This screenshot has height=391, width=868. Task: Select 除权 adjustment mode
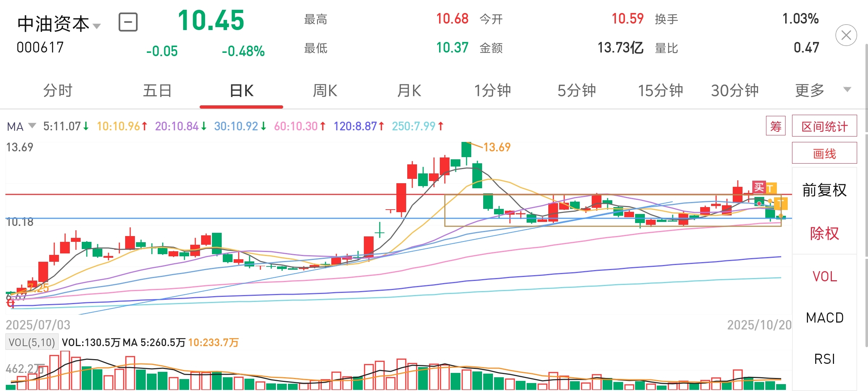click(x=824, y=233)
